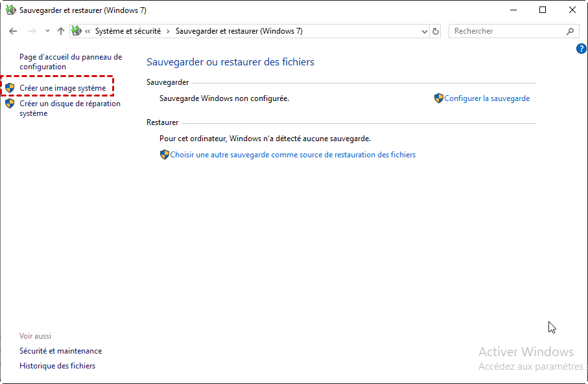Click shield icon next to Configurer la sauvegarde

(439, 98)
